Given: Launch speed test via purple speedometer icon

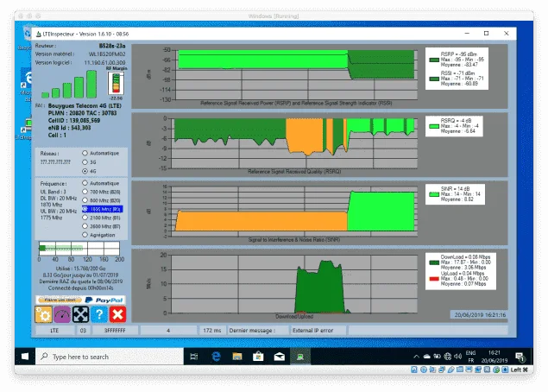Looking at the screenshot, I should click(x=62, y=314).
